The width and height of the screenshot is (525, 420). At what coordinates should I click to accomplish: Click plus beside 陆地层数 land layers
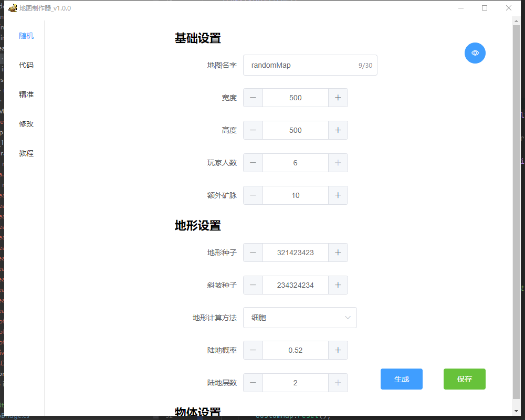pyautogui.click(x=338, y=383)
